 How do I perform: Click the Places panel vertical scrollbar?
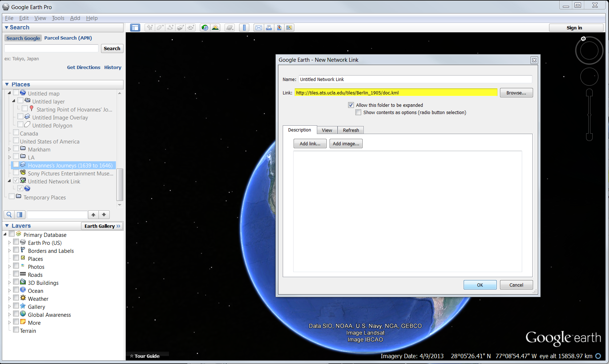(120, 184)
